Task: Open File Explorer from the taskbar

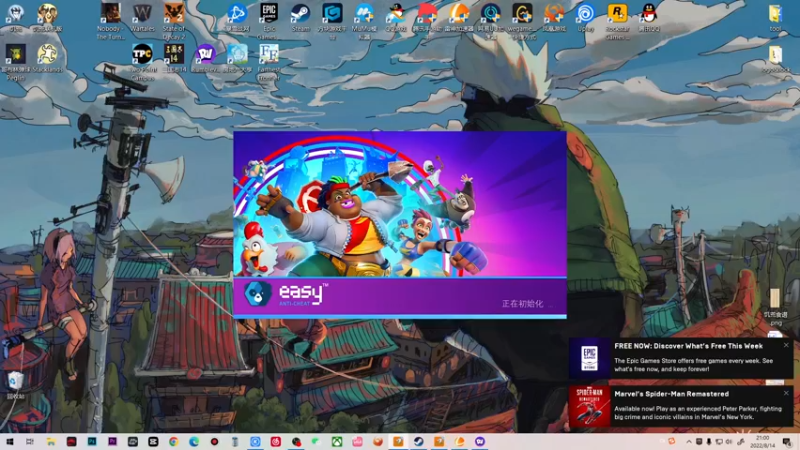Action: coord(51,441)
